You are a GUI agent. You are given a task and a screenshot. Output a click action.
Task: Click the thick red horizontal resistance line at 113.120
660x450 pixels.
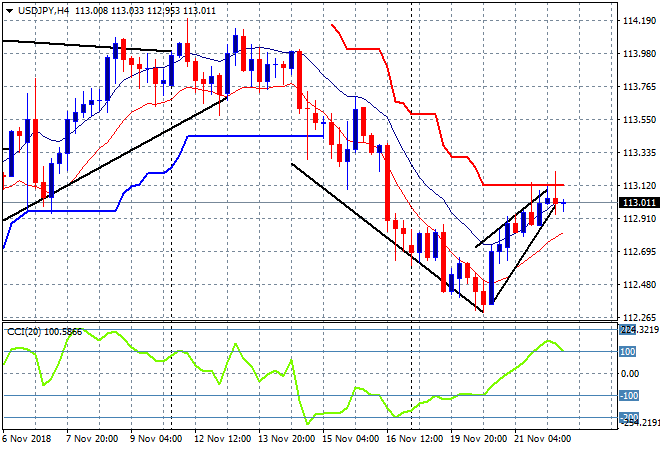tap(523, 185)
